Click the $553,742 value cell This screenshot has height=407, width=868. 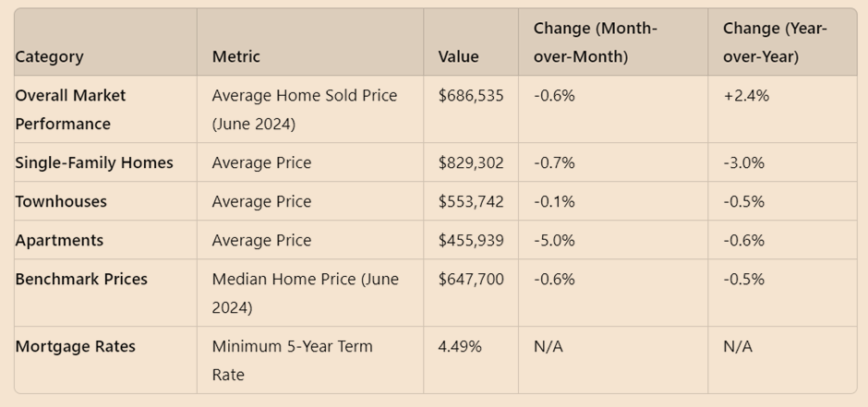point(471,201)
